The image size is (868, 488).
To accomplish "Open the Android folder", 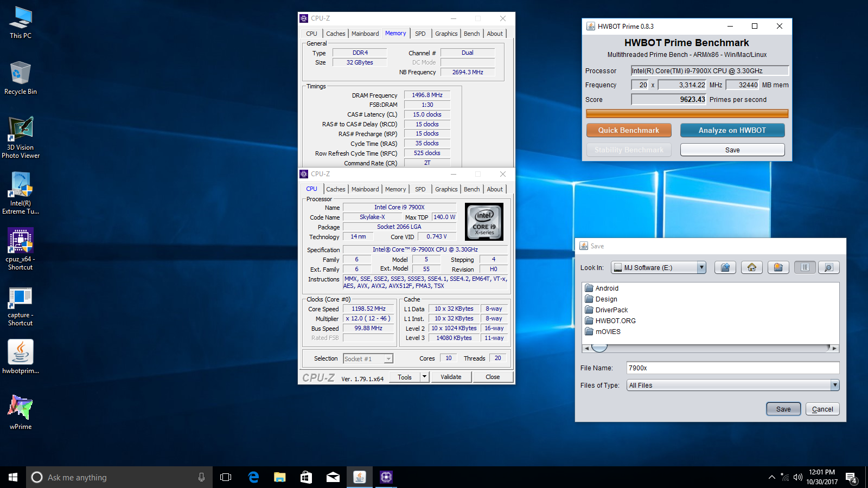I will 602,288.
